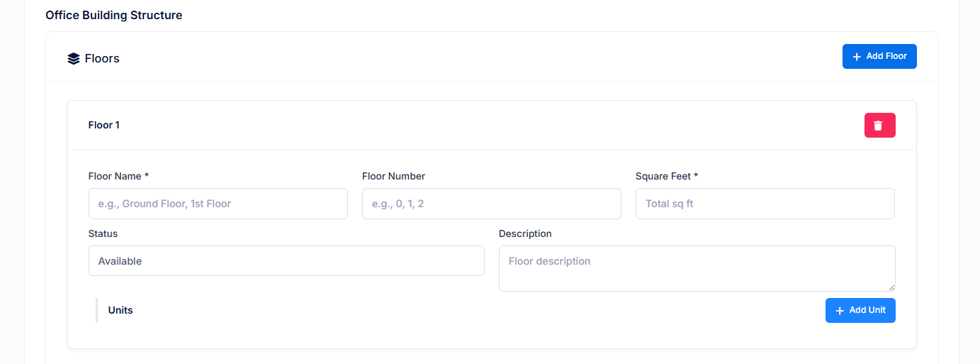Click the Status field label
Viewport: 980px width, 364px height.
[x=103, y=233]
